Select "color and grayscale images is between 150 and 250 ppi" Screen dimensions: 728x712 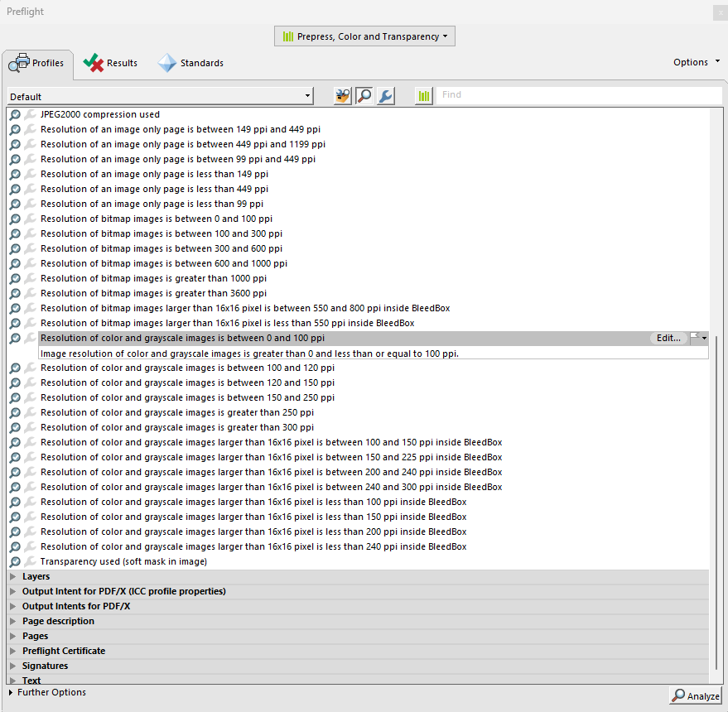[x=187, y=397]
